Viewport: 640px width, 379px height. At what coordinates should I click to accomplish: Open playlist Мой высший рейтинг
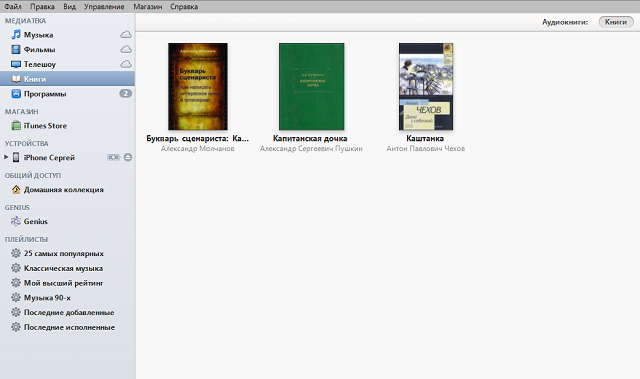[63, 283]
